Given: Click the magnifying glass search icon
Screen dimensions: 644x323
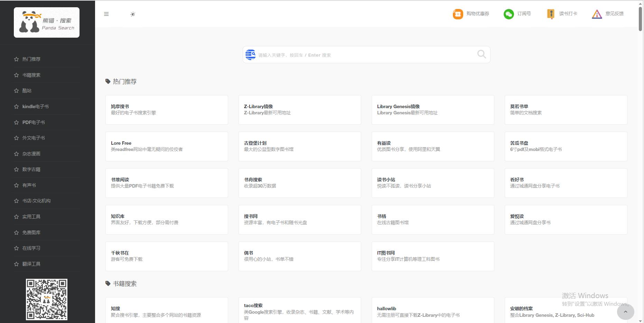Looking at the screenshot, I should click(x=481, y=54).
